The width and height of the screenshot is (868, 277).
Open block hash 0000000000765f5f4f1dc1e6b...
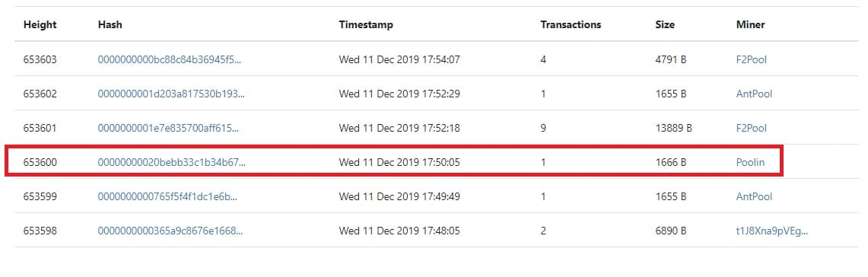point(170,196)
